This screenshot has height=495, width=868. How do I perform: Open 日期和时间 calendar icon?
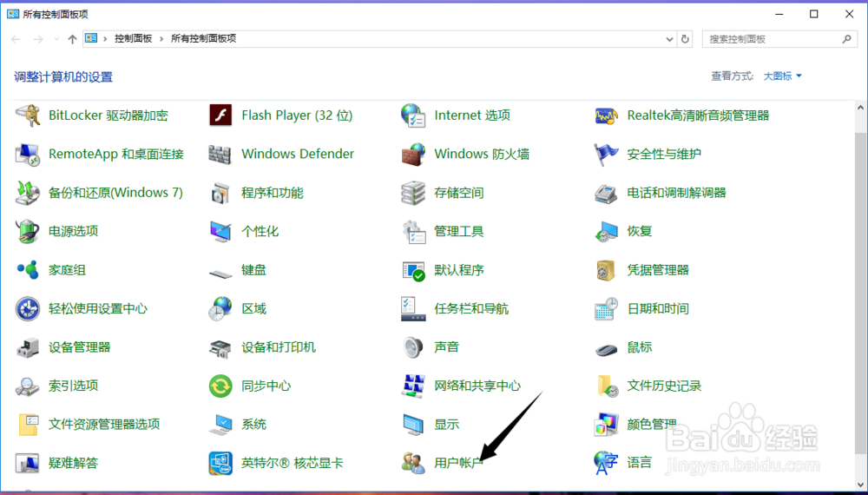606,309
